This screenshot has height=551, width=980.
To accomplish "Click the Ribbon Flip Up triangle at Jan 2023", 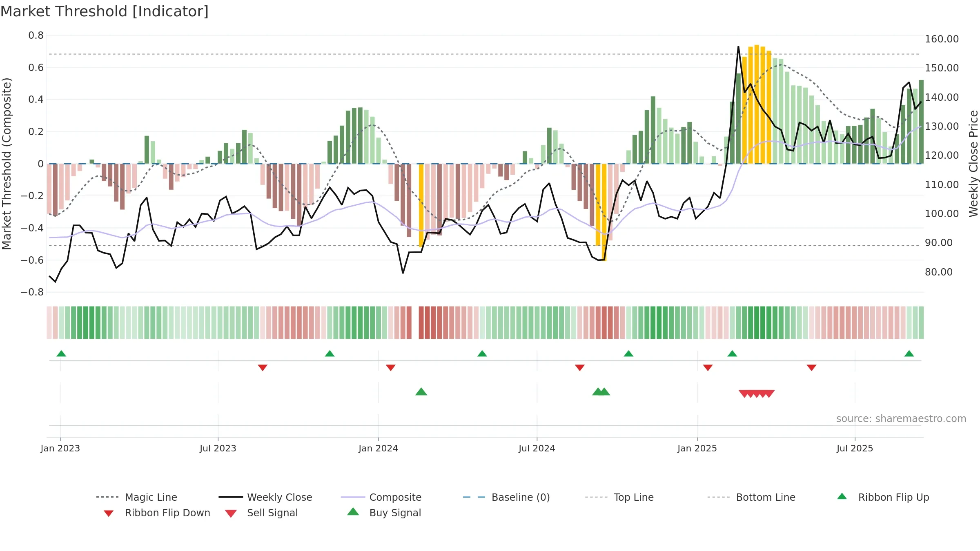I will (61, 353).
